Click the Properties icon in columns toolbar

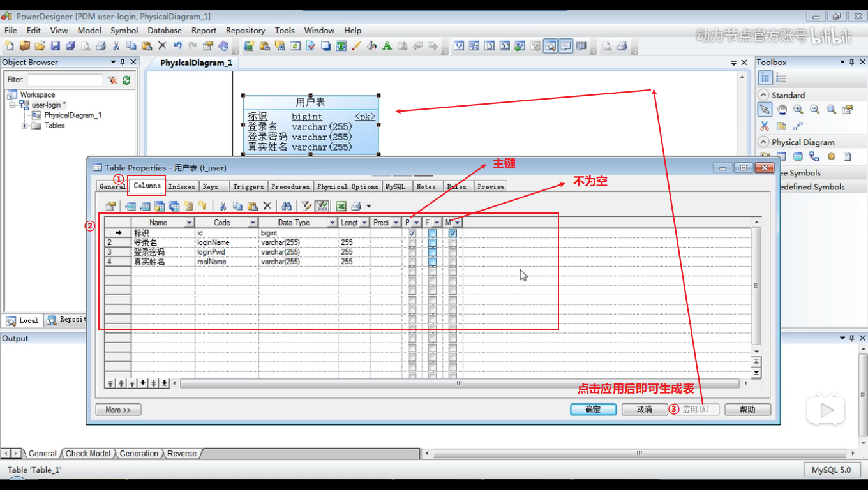tap(110, 206)
